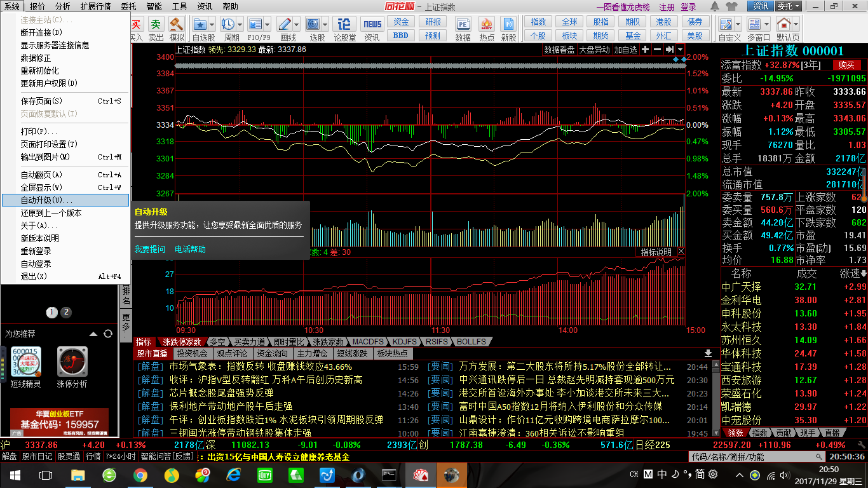Open dropdown arrow next to 自定义

tap(739, 25)
